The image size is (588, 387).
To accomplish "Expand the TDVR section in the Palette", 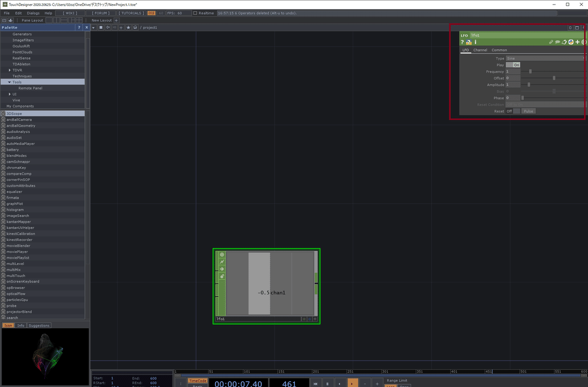I will coord(10,70).
